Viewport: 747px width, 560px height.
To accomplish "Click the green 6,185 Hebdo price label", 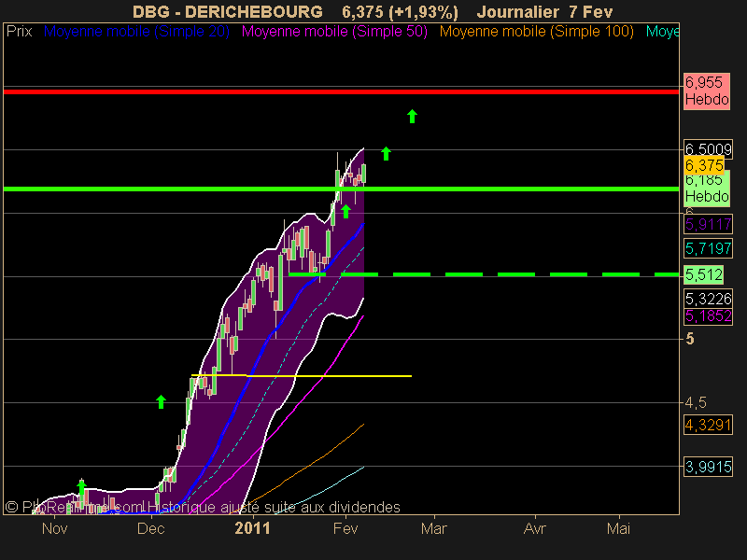I will 707,189.
